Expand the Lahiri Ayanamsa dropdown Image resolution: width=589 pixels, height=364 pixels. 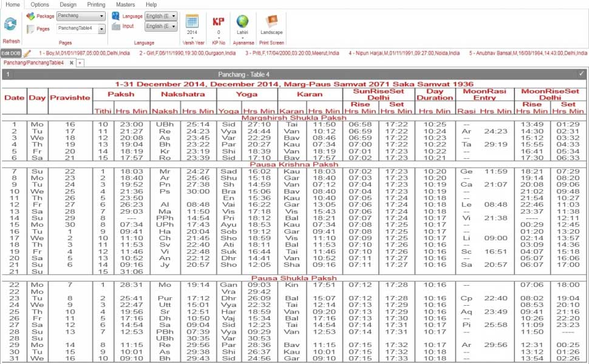pyautogui.click(x=242, y=38)
